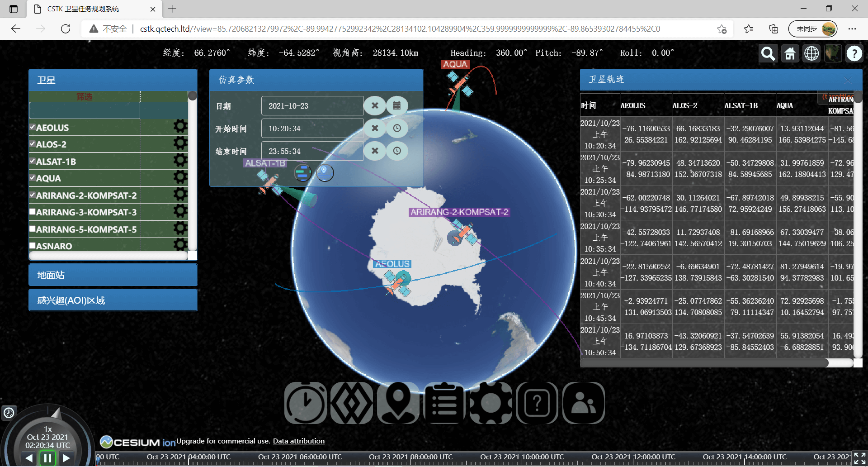Click the Cesium ion logo
This screenshot has width=868, height=467.
pos(137,442)
